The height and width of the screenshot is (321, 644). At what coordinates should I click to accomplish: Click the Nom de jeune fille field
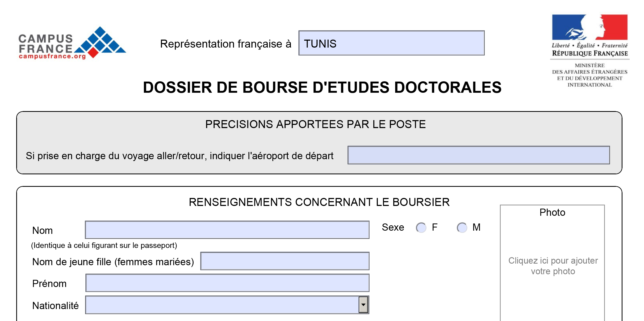(x=285, y=261)
